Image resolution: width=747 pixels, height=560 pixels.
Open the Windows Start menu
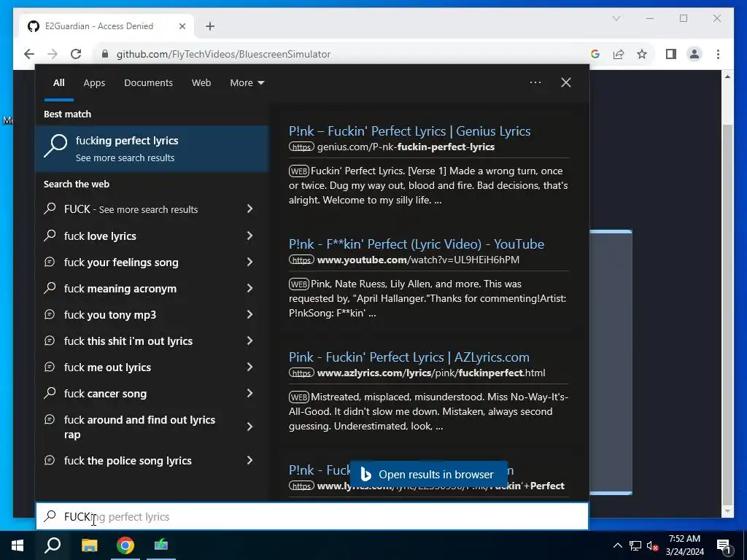click(18, 545)
